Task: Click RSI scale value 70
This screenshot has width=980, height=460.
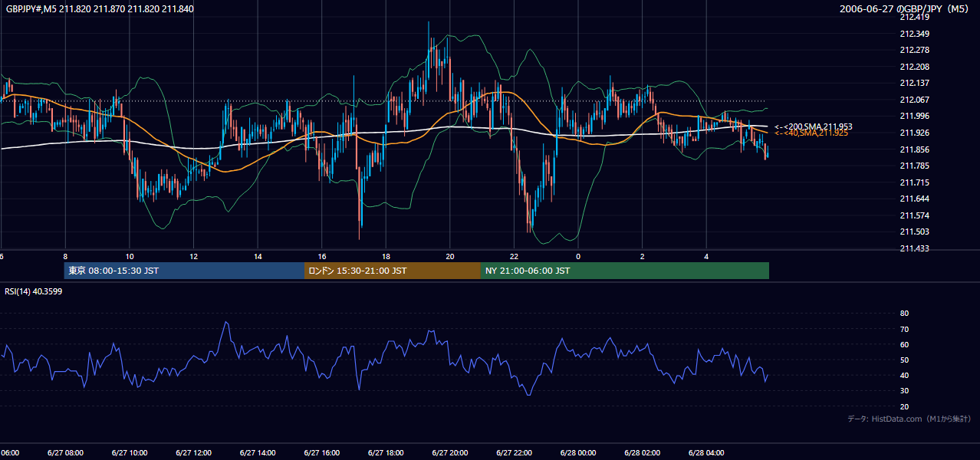Action: coord(905,329)
